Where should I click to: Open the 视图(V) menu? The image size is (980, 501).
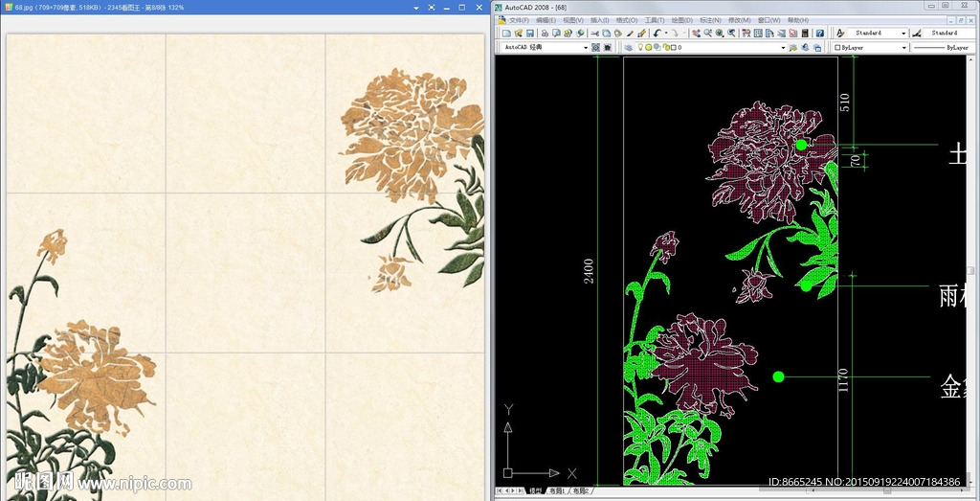(x=573, y=21)
